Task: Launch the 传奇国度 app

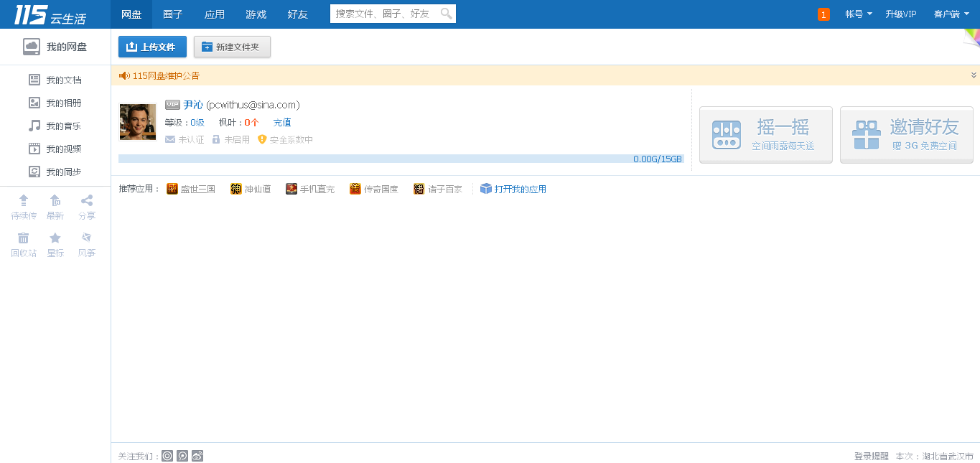Action: [x=374, y=190]
